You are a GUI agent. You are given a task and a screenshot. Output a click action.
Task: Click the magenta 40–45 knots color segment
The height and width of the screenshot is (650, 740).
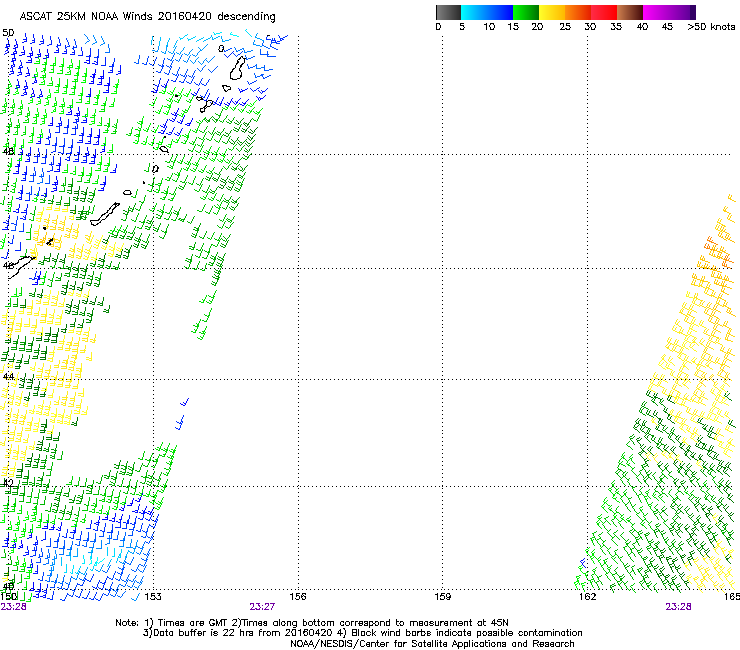(x=656, y=12)
